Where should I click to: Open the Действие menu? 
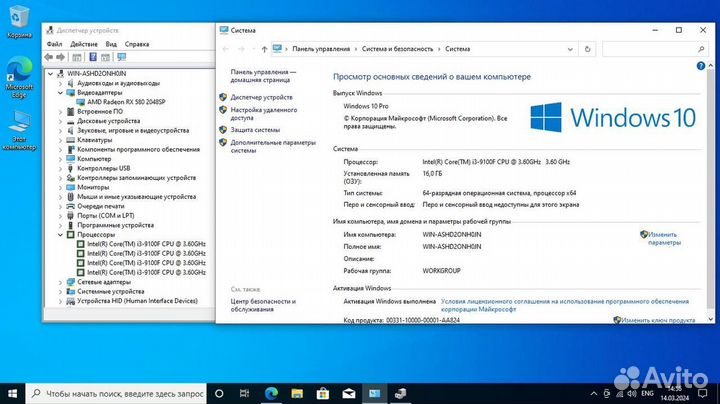84,44
